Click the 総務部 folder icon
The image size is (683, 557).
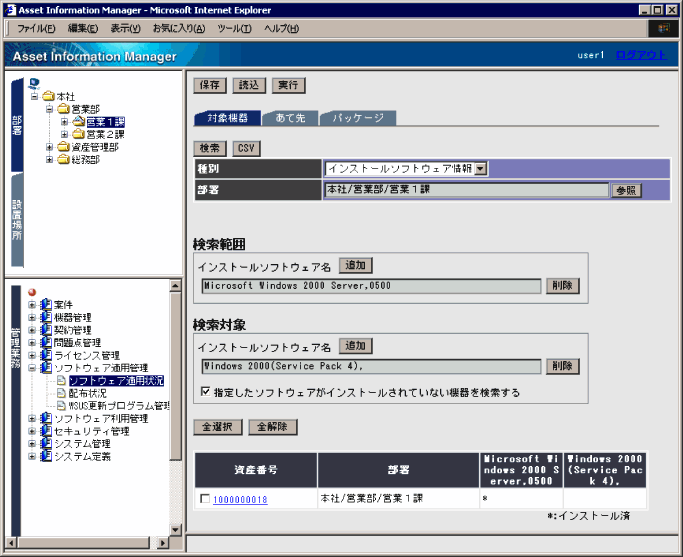click(x=64, y=159)
